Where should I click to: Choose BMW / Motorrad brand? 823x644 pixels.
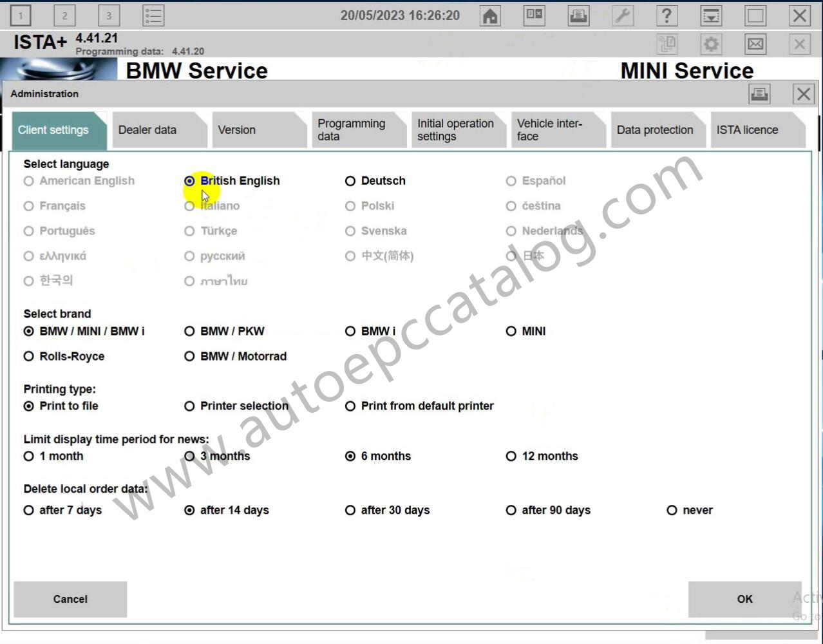(x=235, y=356)
